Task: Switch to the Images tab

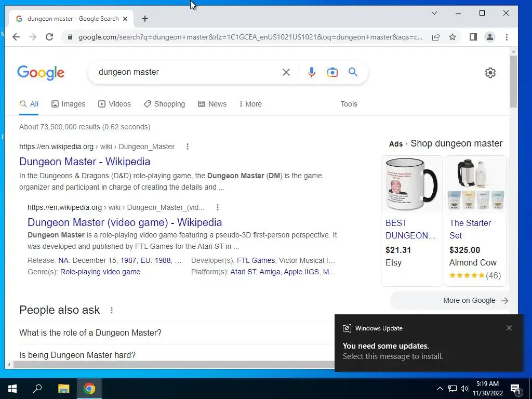Action: point(68,104)
